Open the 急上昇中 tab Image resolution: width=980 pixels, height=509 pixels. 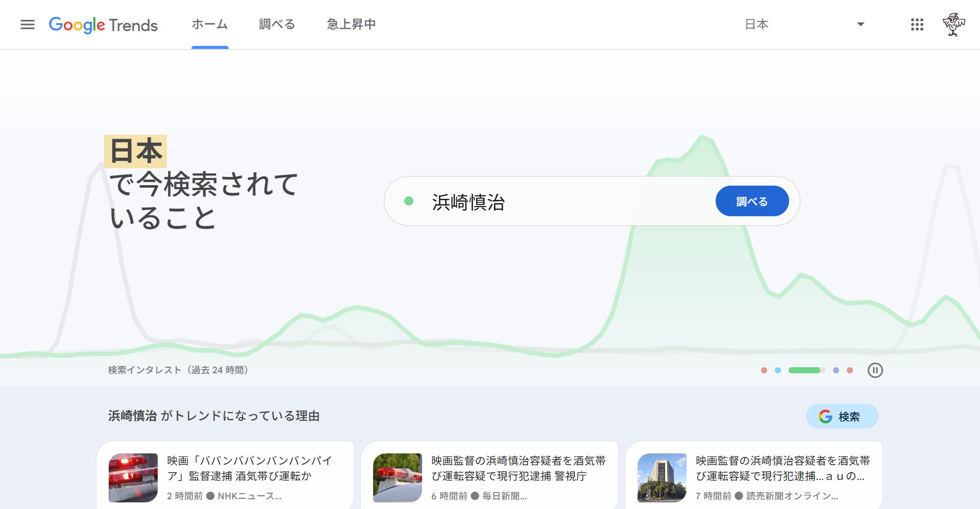click(x=351, y=24)
